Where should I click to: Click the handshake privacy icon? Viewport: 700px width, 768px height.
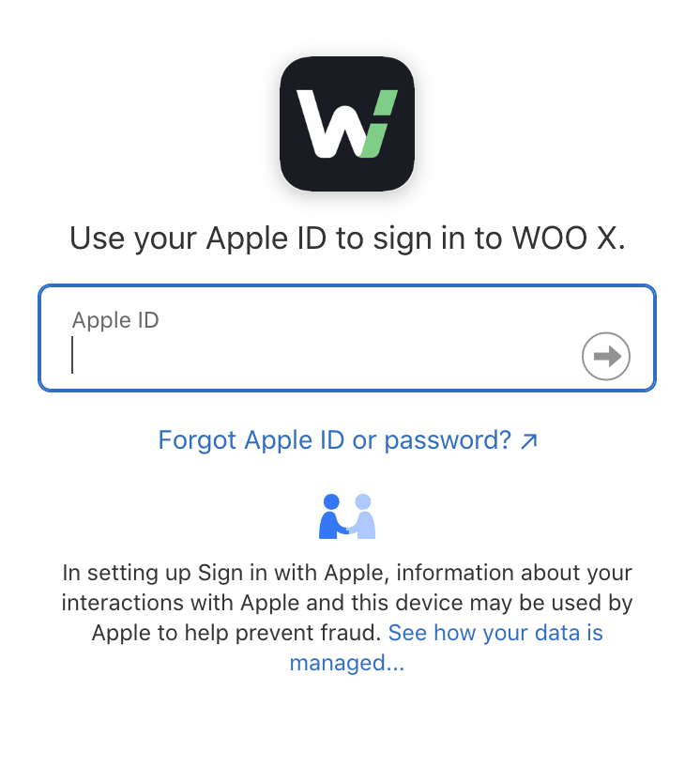[x=347, y=516]
